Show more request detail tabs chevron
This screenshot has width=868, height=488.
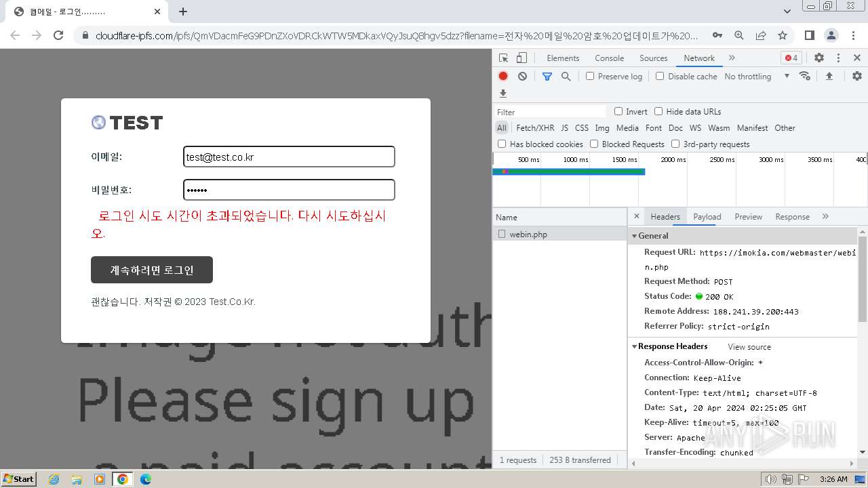(825, 217)
